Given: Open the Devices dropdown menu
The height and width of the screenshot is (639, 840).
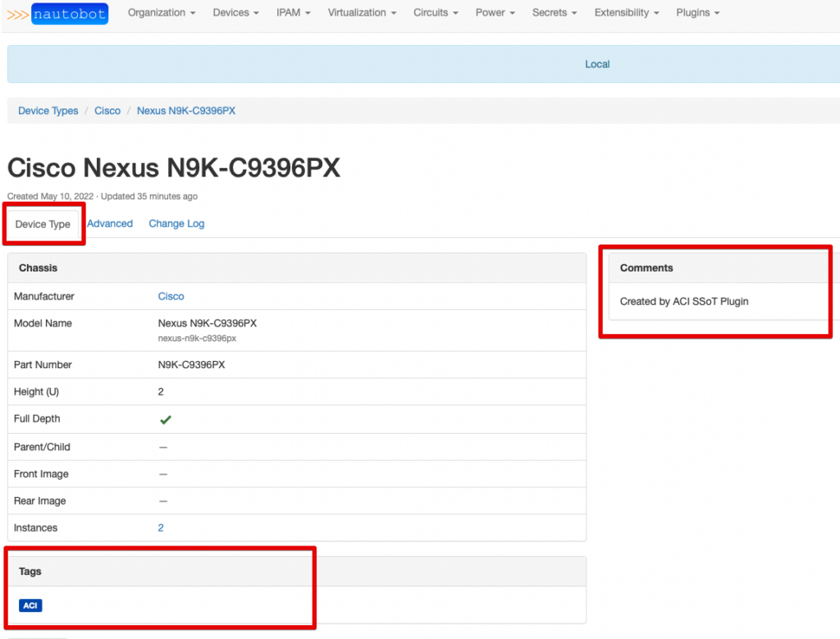Looking at the screenshot, I should 235,13.
